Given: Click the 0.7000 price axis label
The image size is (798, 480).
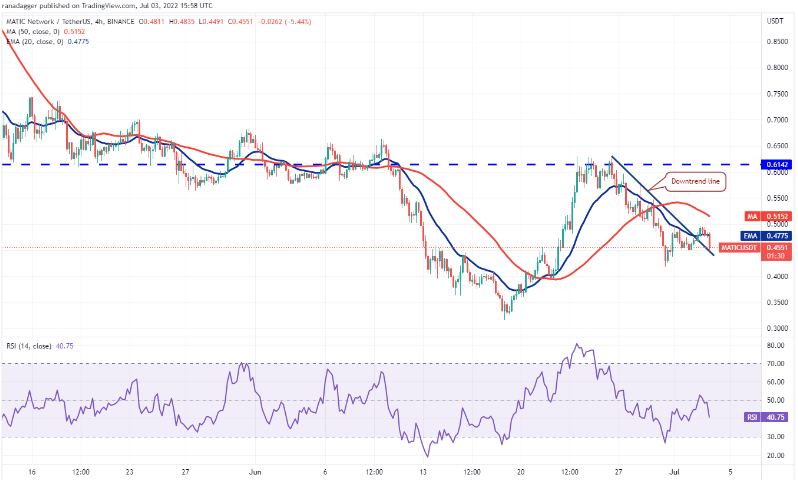Looking at the screenshot, I should pos(777,120).
